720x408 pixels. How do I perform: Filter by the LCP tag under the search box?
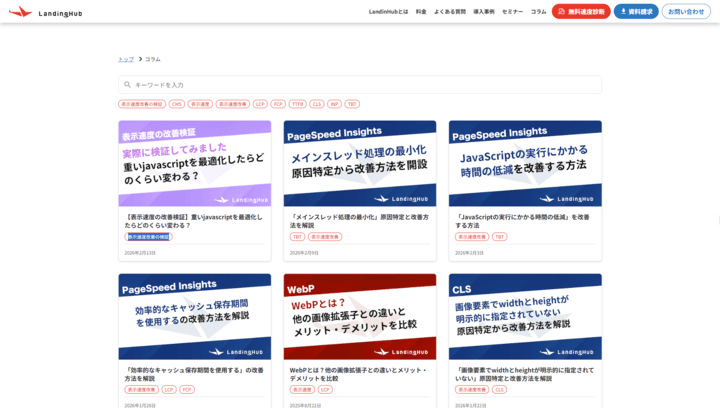click(x=260, y=104)
